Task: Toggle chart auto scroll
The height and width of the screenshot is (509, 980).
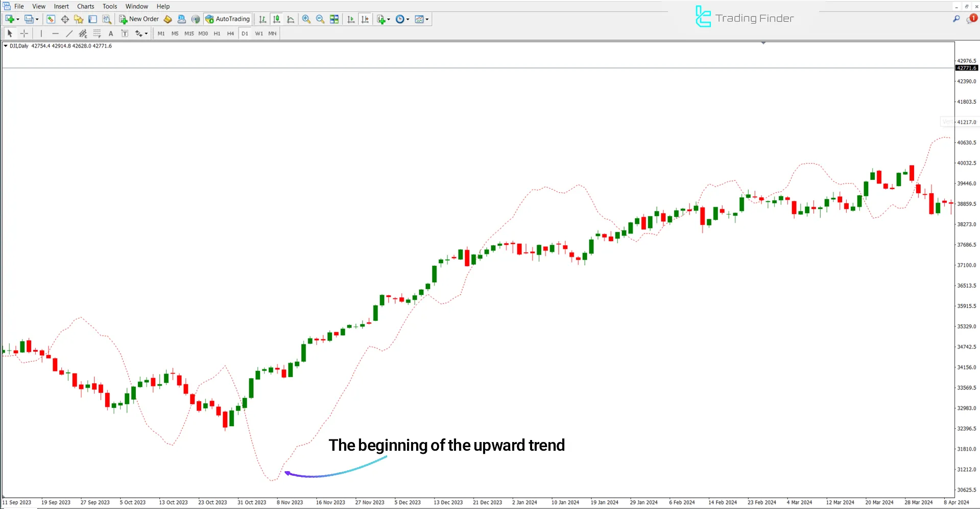Action: [x=351, y=19]
